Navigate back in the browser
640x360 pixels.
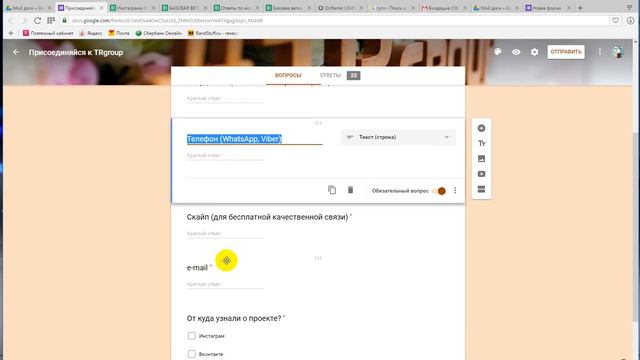pyautogui.click(x=11, y=20)
